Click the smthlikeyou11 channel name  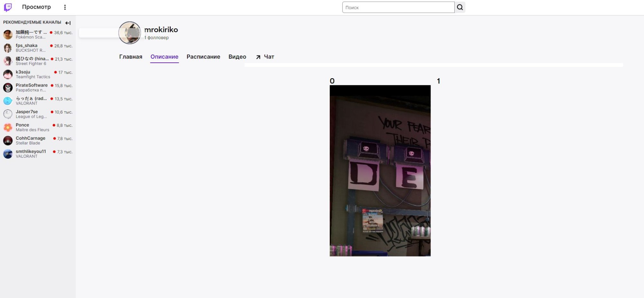(x=31, y=151)
